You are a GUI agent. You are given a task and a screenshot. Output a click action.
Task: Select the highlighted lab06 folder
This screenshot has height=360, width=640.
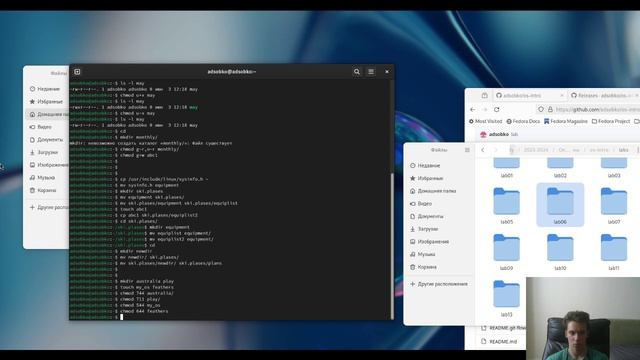coord(560,205)
